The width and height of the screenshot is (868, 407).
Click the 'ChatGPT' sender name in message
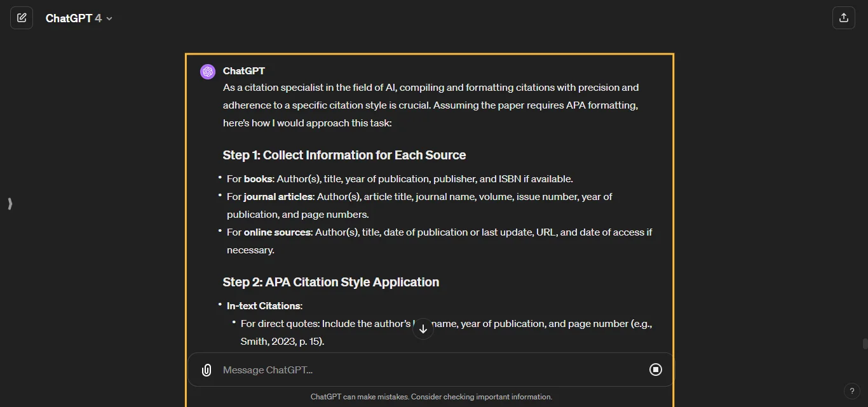point(244,70)
